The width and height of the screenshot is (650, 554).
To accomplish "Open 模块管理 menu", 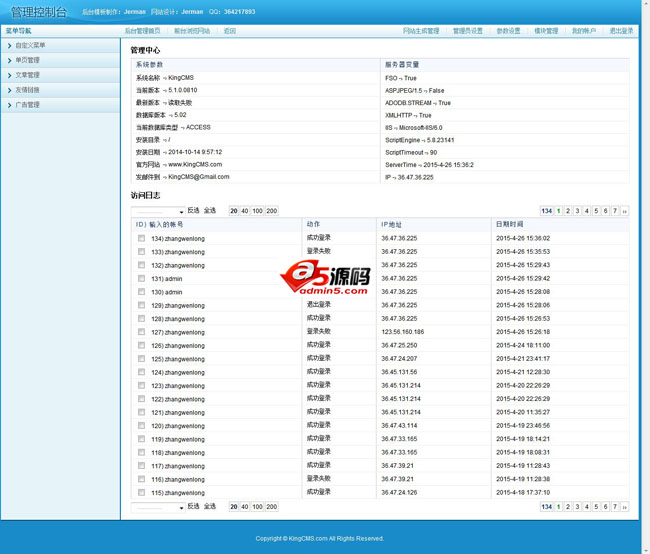I will click(546, 31).
